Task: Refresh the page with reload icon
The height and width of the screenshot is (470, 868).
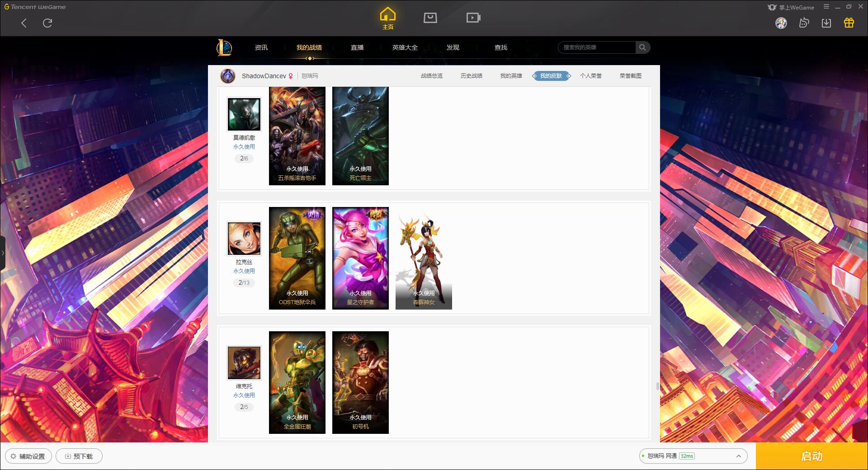Action: point(47,23)
